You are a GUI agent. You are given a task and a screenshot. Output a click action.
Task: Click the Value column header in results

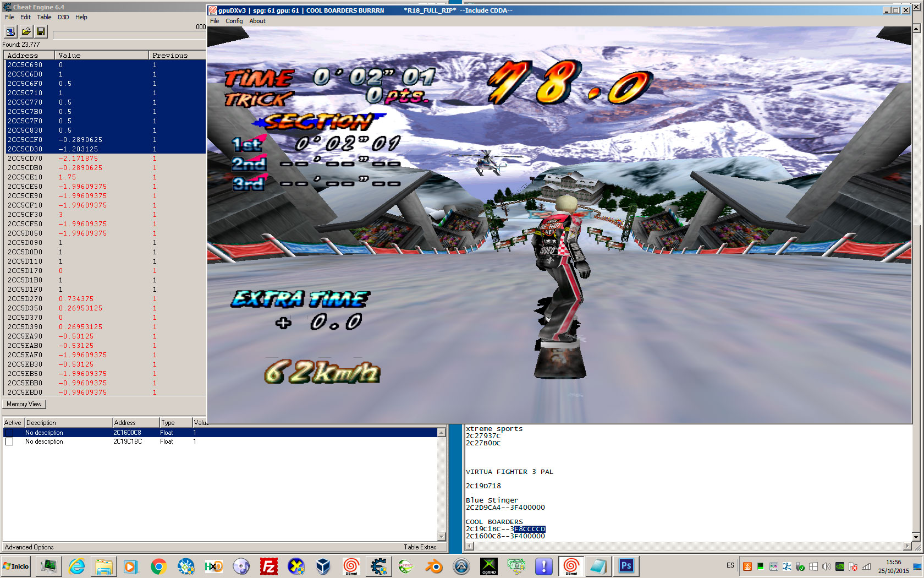point(101,55)
